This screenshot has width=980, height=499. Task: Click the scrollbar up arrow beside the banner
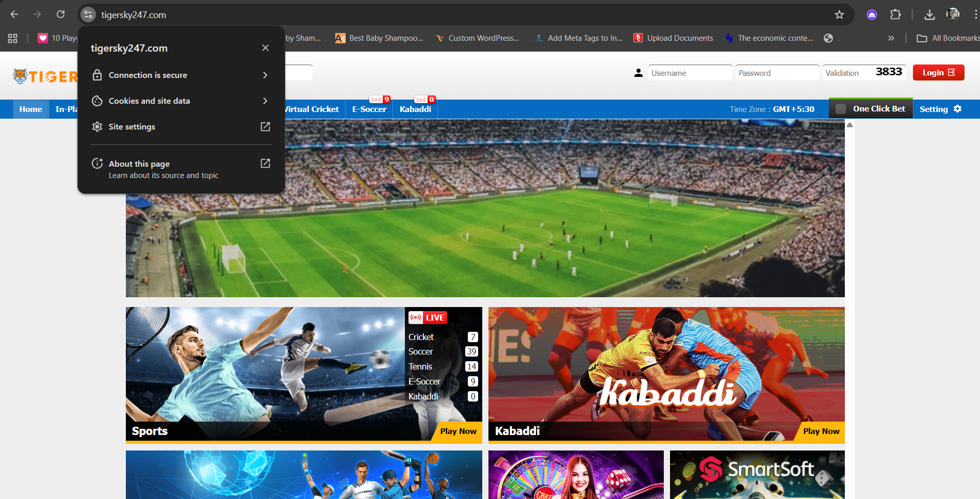point(850,125)
